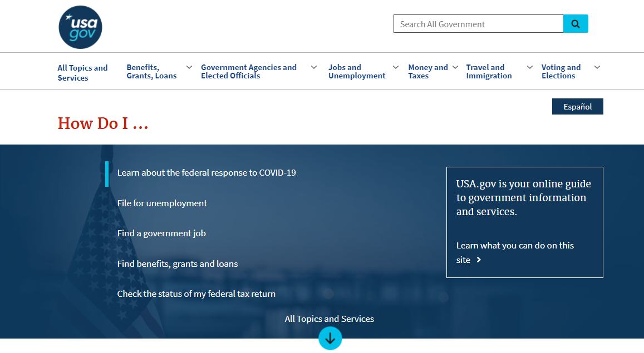Open 'Check the status of my federal tax return'
Viewport: 644px width, 353px height.
coord(195,294)
